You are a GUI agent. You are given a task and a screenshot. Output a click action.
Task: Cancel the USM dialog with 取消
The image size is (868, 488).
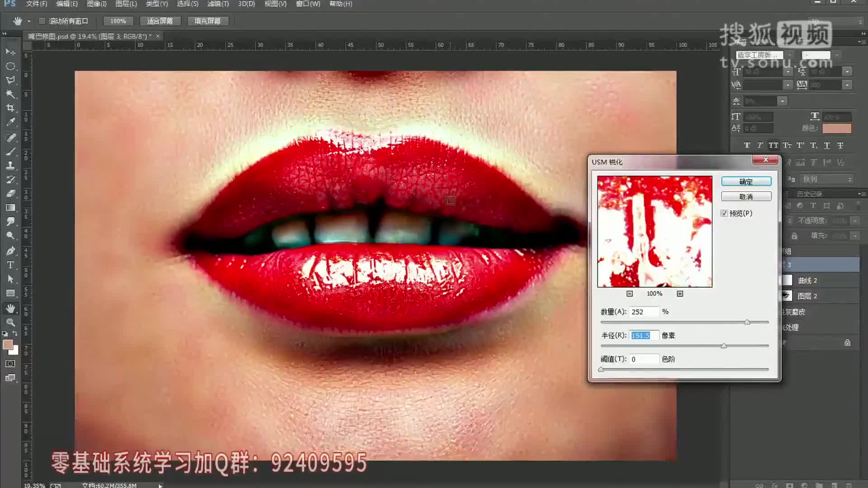(x=746, y=197)
